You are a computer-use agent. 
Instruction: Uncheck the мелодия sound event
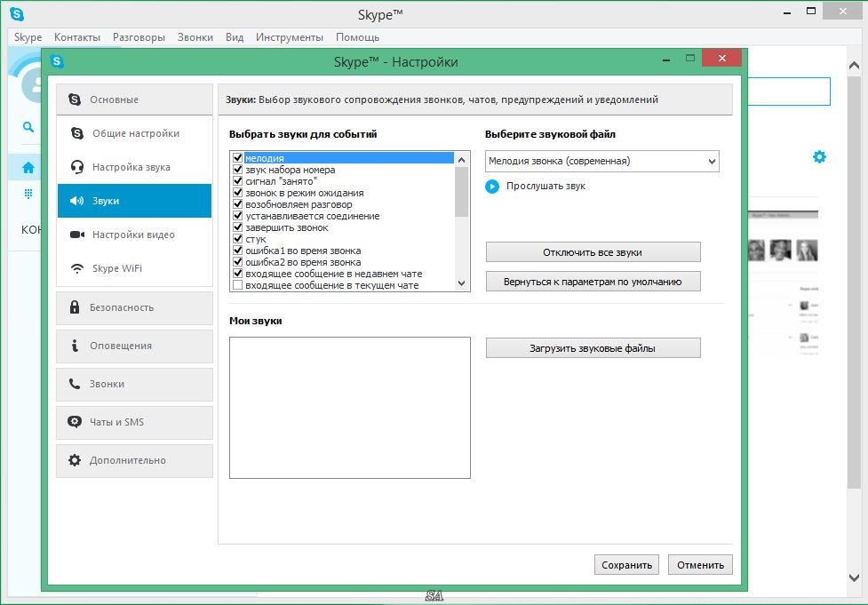pos(238,158)
